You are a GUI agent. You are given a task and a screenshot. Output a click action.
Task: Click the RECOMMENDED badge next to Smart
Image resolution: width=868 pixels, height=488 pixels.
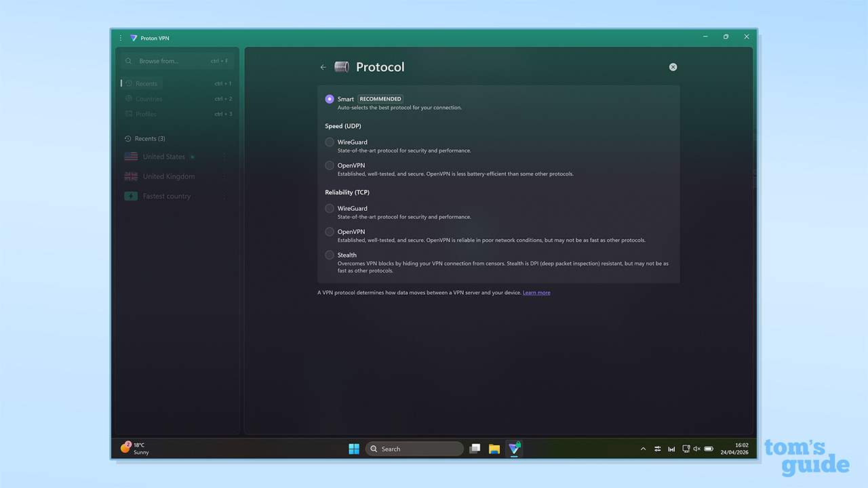pyautogui.click(x=380, y=99)
